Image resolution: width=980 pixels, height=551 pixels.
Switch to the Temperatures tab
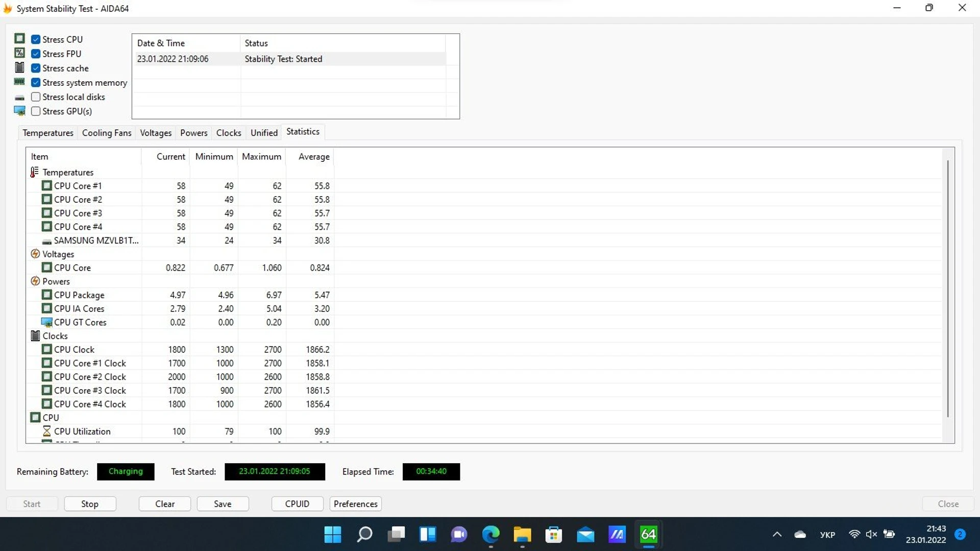point(48,133)
